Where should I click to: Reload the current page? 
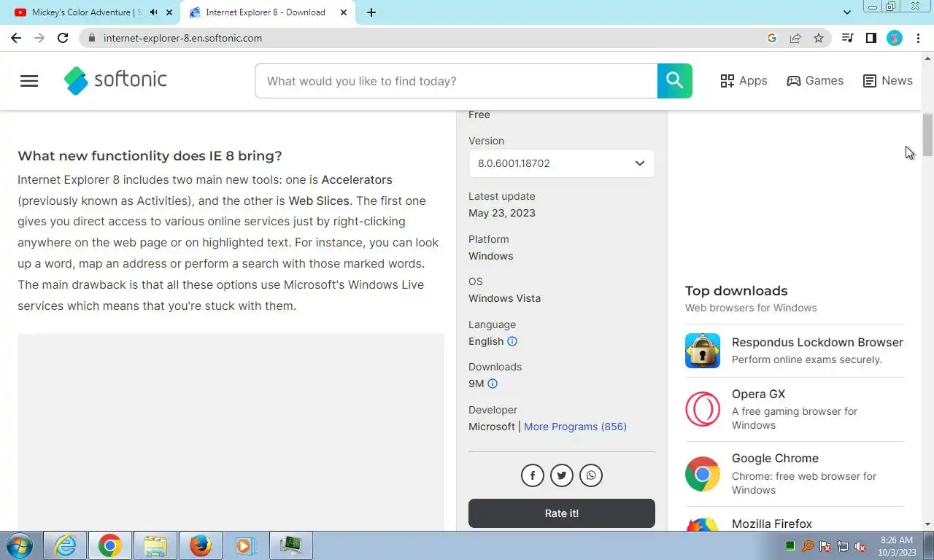click(x=63, y=38)
